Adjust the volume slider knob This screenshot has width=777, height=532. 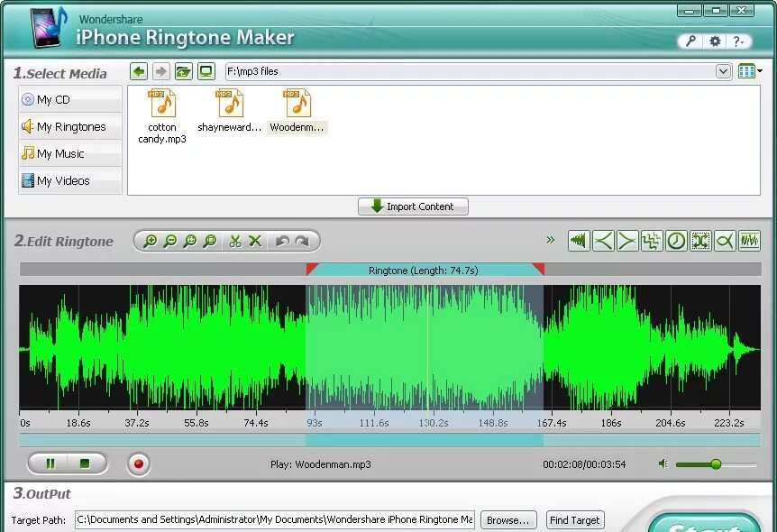point(716,464)
